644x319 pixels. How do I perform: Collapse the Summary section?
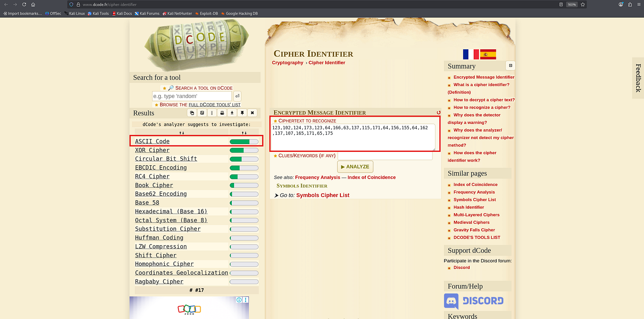(x=510, y=66)
